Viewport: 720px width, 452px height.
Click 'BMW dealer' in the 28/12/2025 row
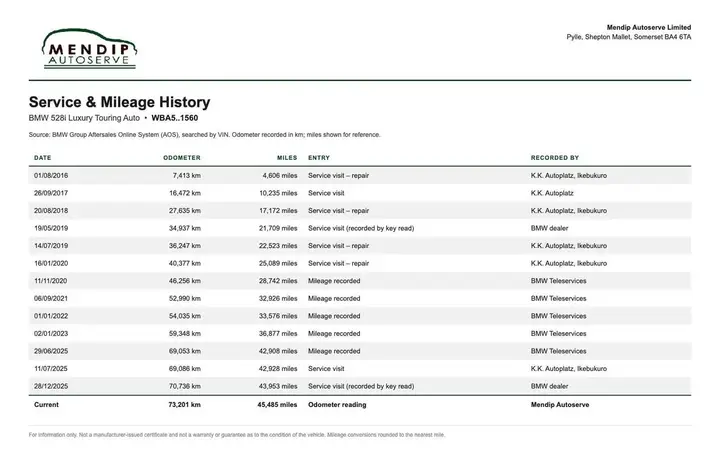point(550,386)
